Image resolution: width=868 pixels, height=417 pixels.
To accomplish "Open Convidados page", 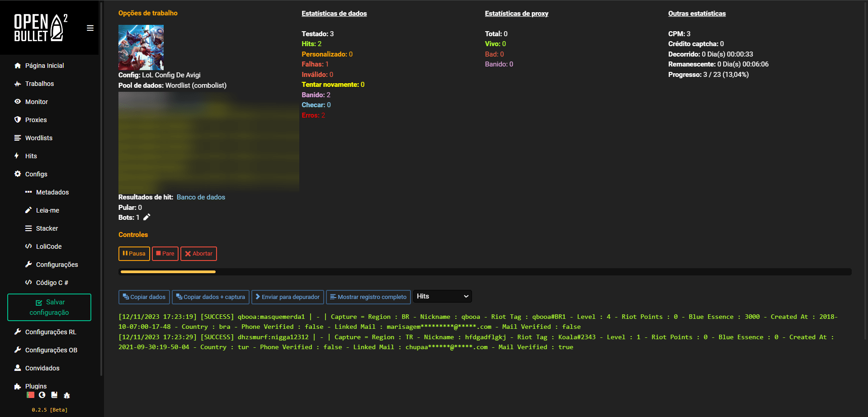I will (x=42, y=368).
